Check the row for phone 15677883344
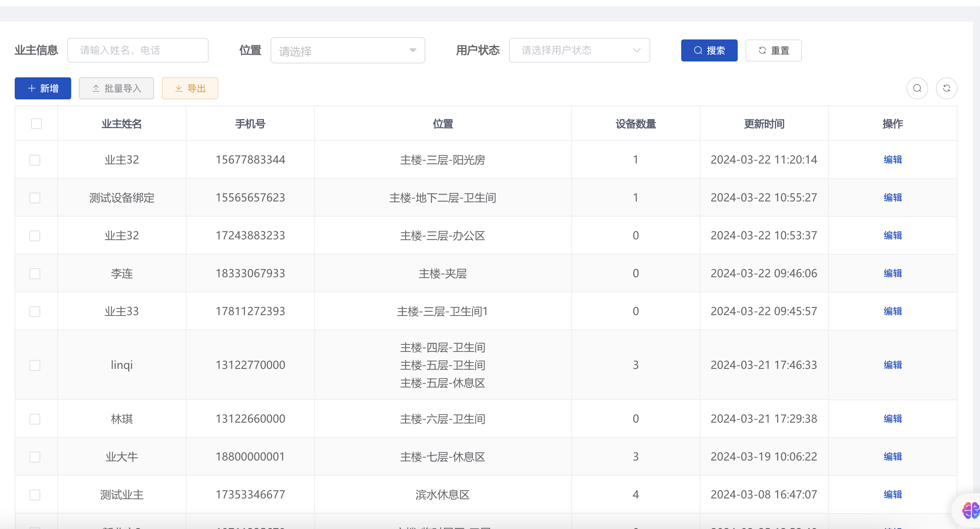This screenshot has height=529, width=980. (x=35, y=160)
